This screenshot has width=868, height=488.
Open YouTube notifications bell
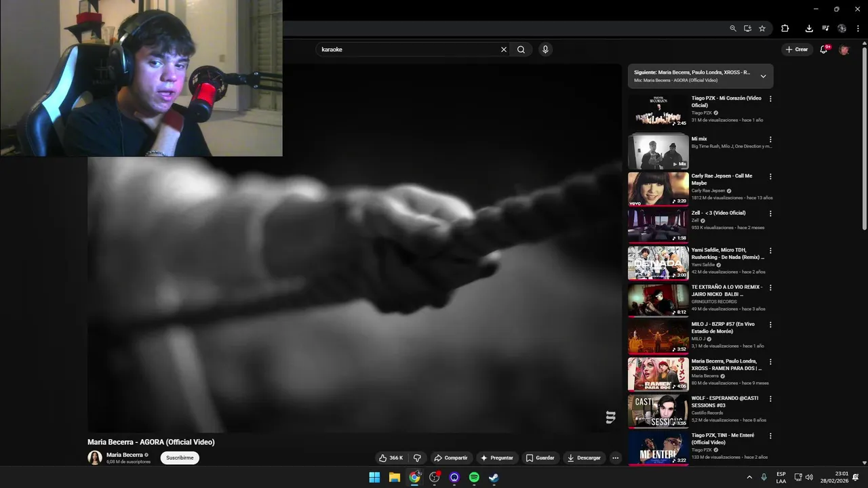(824, 49)
